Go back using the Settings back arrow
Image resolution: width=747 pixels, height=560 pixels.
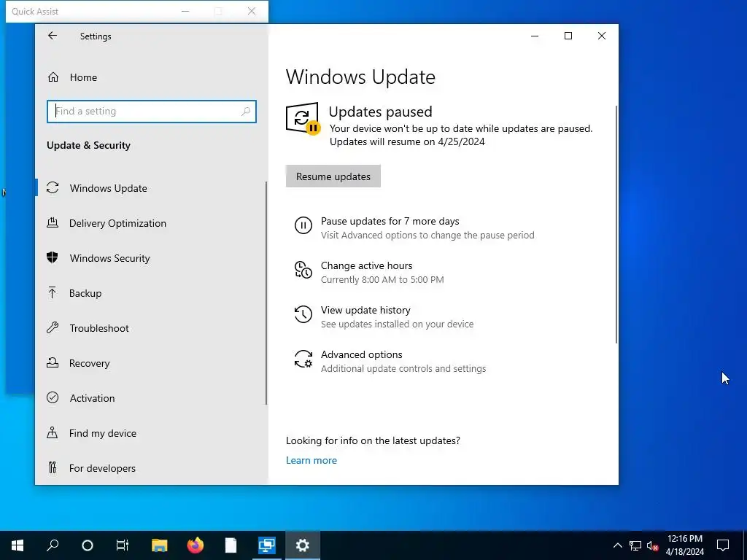(53, 36)
